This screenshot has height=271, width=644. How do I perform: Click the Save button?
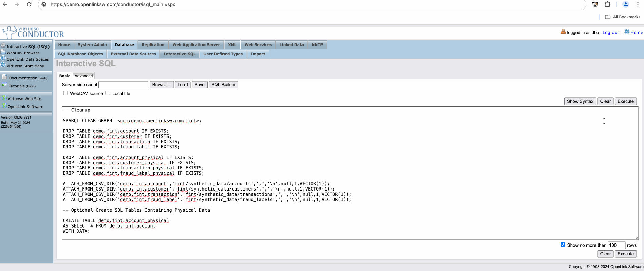point(200,85)
